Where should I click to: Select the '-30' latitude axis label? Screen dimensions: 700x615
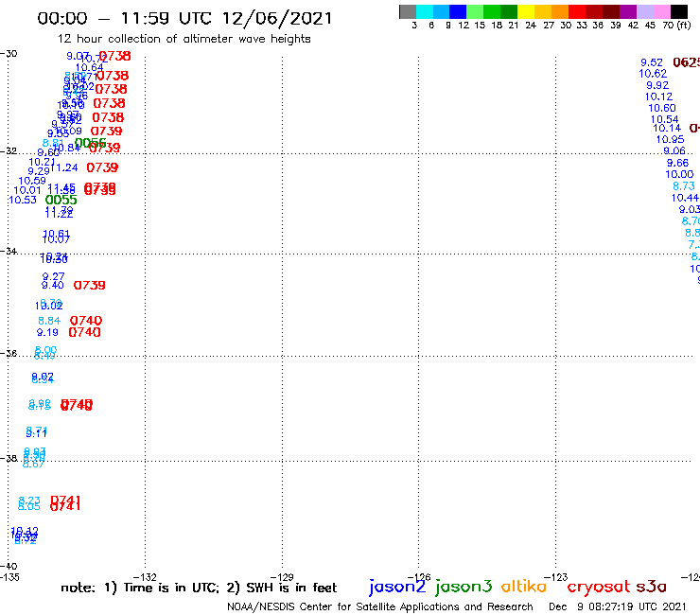point(9,54)
